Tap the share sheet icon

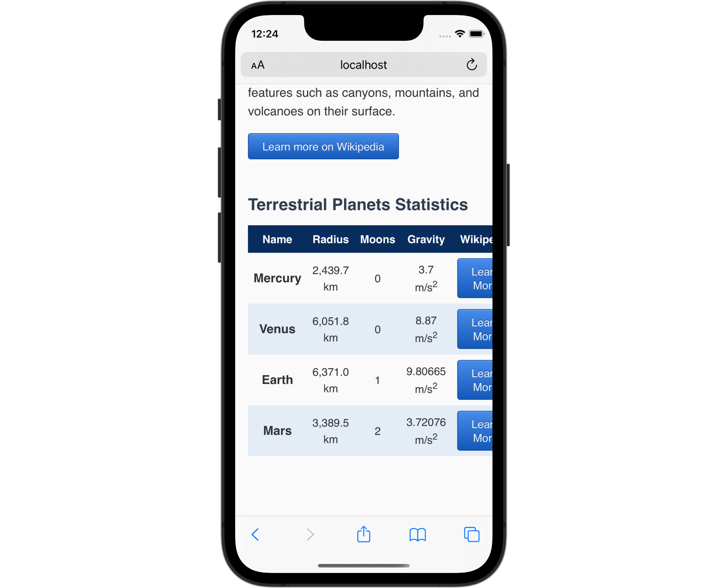pos(364,535)
